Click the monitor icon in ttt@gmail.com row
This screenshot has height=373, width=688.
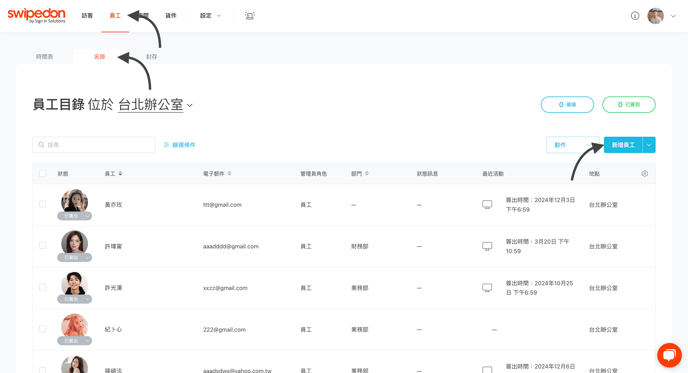point(487,204)
